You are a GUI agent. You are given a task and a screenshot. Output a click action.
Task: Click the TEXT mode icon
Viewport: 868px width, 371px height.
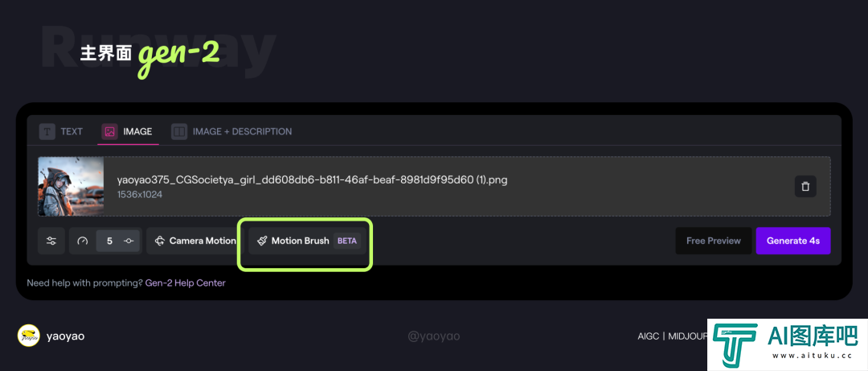tap(48, 131)
